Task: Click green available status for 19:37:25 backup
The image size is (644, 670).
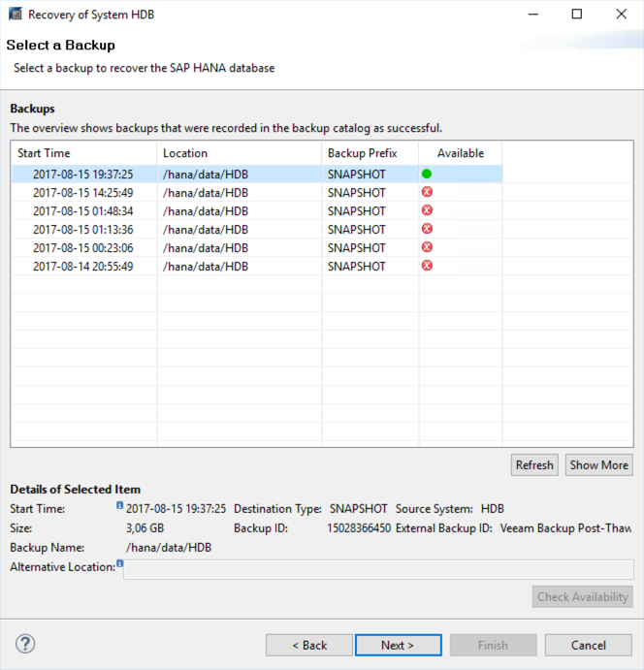Action: point(427,174)
